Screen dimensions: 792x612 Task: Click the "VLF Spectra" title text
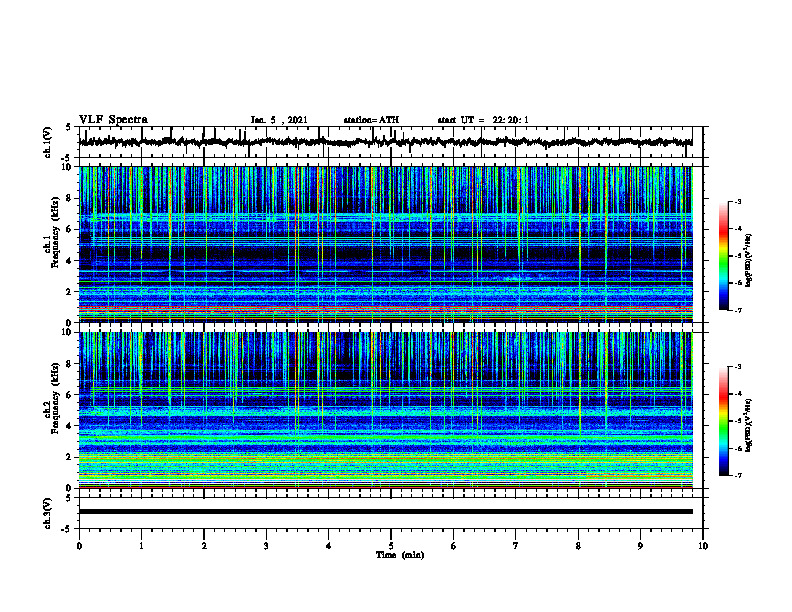pos(113,120)
